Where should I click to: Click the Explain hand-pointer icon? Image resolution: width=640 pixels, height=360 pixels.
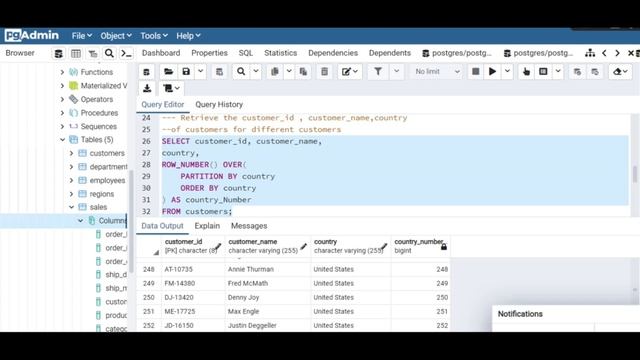pyautogui.click(x=526, y=72)
